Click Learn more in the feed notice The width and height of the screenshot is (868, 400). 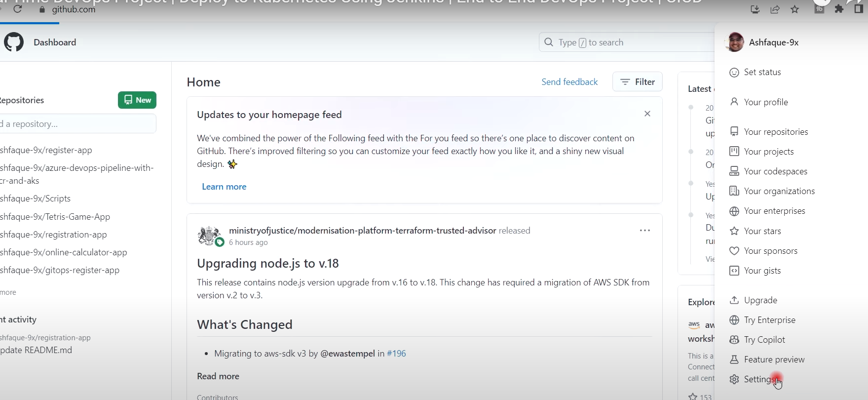[224, 187]
